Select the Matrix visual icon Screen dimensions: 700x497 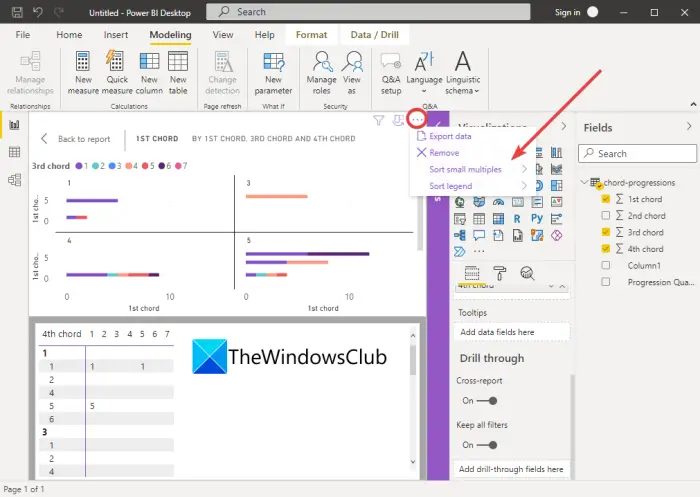pos(498,219)
